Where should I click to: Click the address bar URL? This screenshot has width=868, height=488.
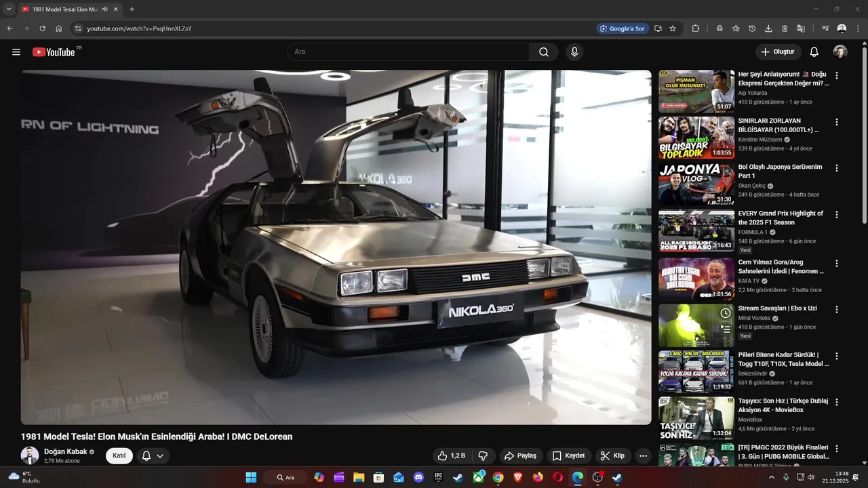pyautogui.click(x=139, y=28)
